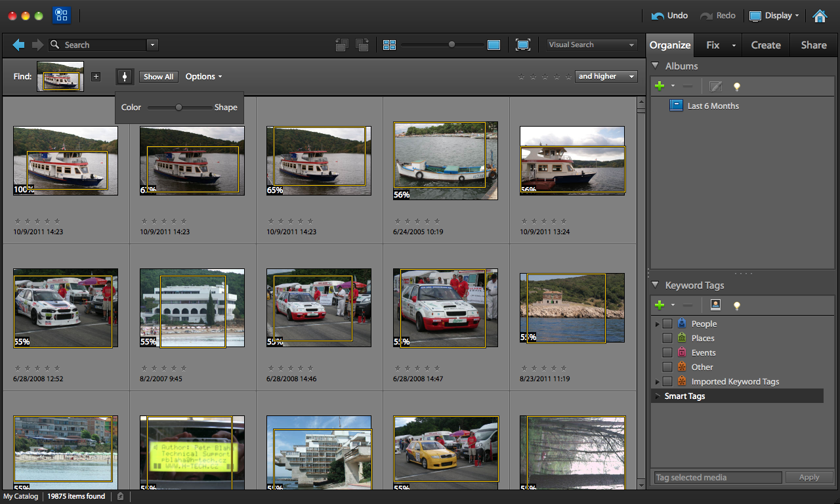Switch to the Create tab
The width and height of the screenshot is (840, 504).
766,45
